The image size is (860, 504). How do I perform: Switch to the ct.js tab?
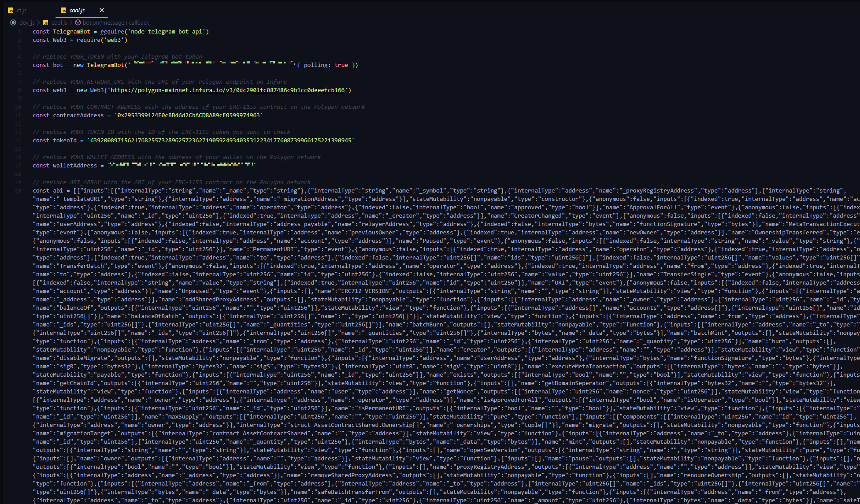22,10
